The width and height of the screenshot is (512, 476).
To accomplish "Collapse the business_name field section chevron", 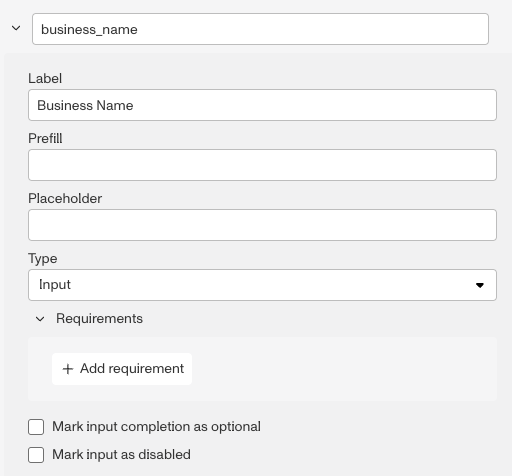I will tap(16, 29).
